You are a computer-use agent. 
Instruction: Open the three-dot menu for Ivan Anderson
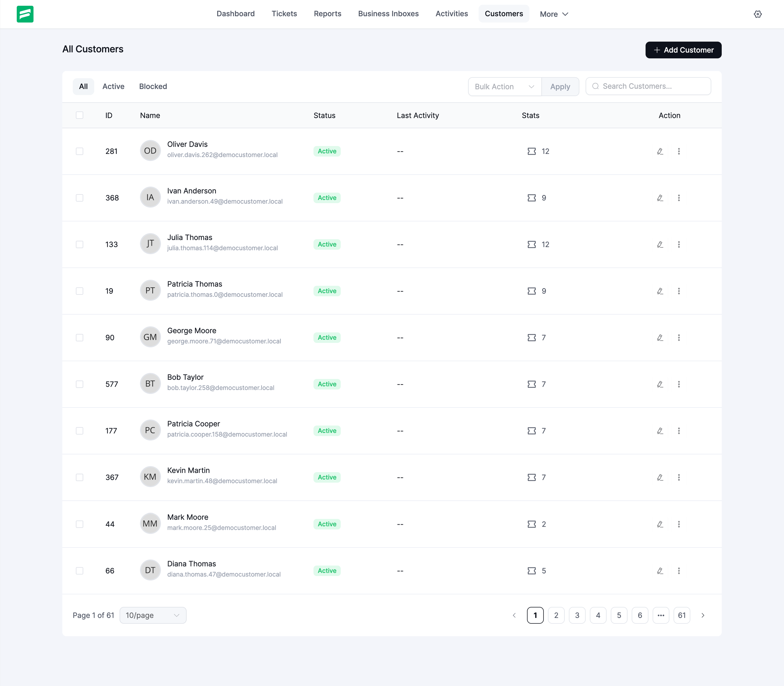679,198
